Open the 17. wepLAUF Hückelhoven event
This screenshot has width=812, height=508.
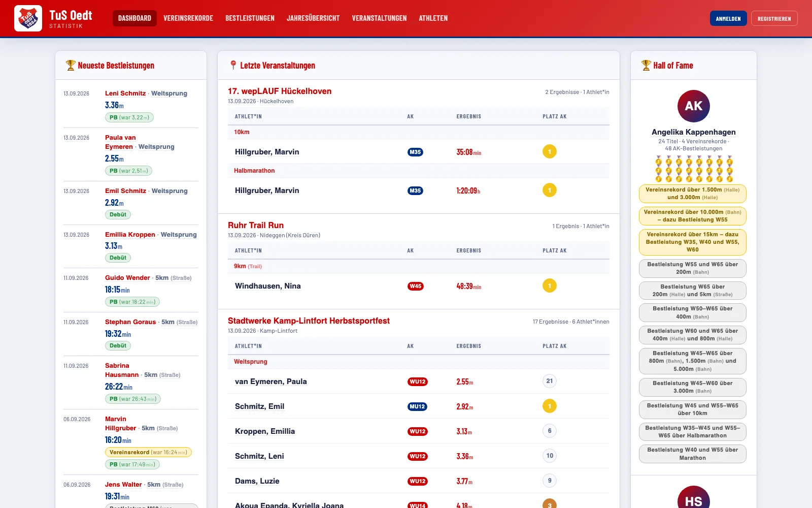(280, 91)
